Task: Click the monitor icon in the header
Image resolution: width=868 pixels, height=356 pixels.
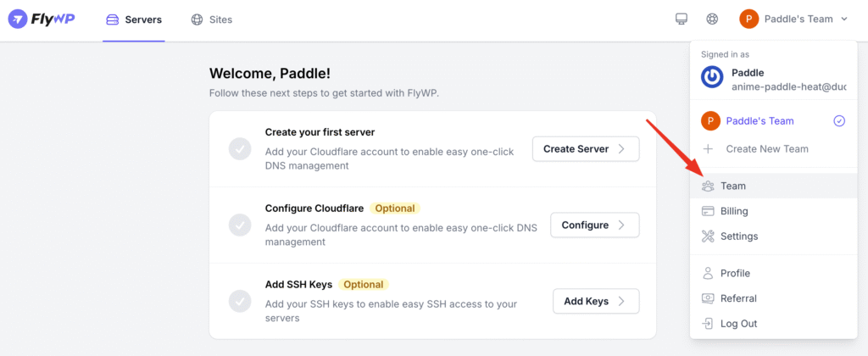Action: click(x=681, y=19)
